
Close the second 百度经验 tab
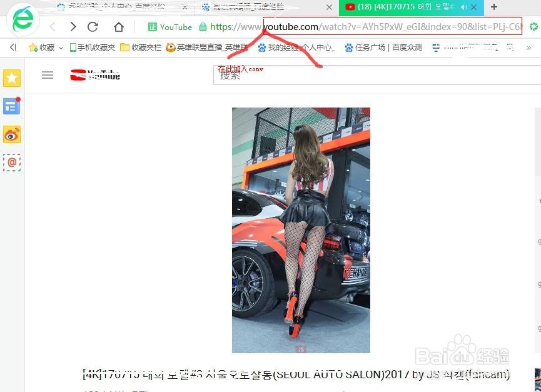[x=329, y=7]
